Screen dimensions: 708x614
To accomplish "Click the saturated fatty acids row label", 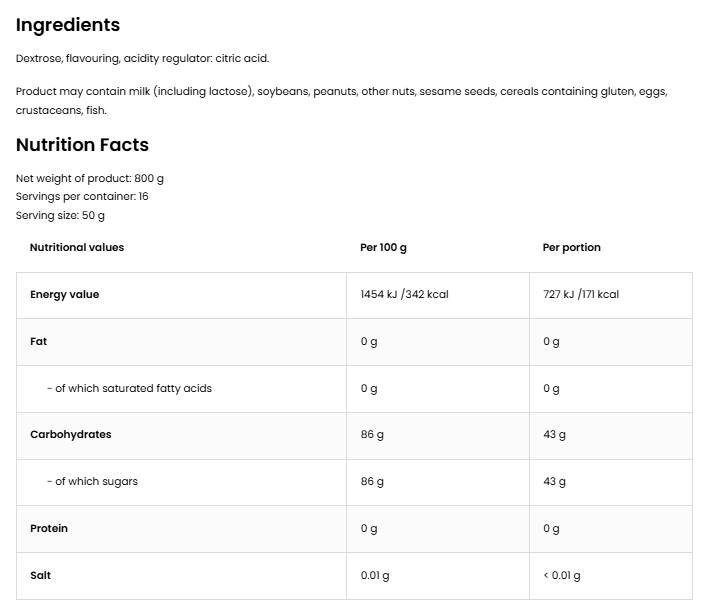I will click(129, 388).
